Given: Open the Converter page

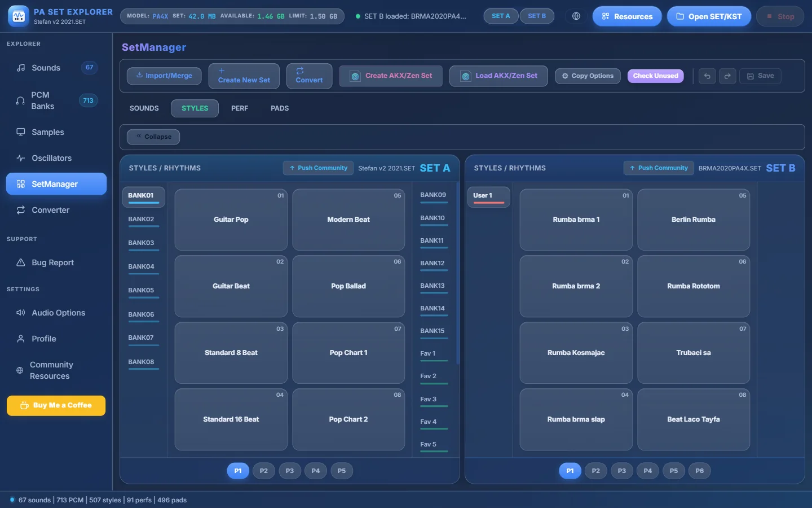Looking at the screenshot, I should tap(56, 210).
